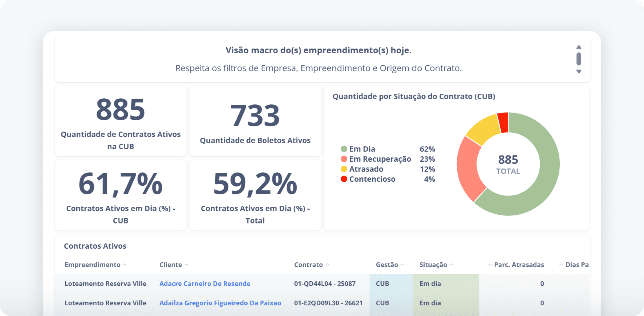Click contract 01-QD44L04 - 25087 cell
The image size is (644, 316).
pyautogui.click(x=325, y=284)
